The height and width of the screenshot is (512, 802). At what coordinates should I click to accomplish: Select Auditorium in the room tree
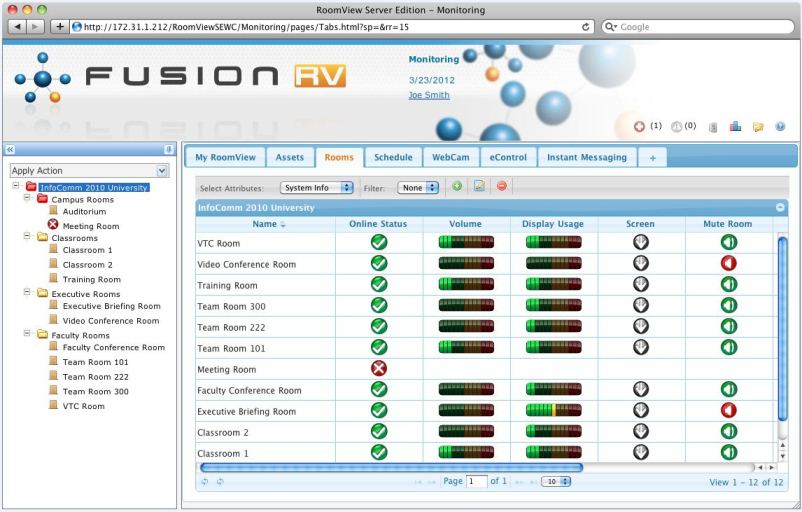pos(83,211)
